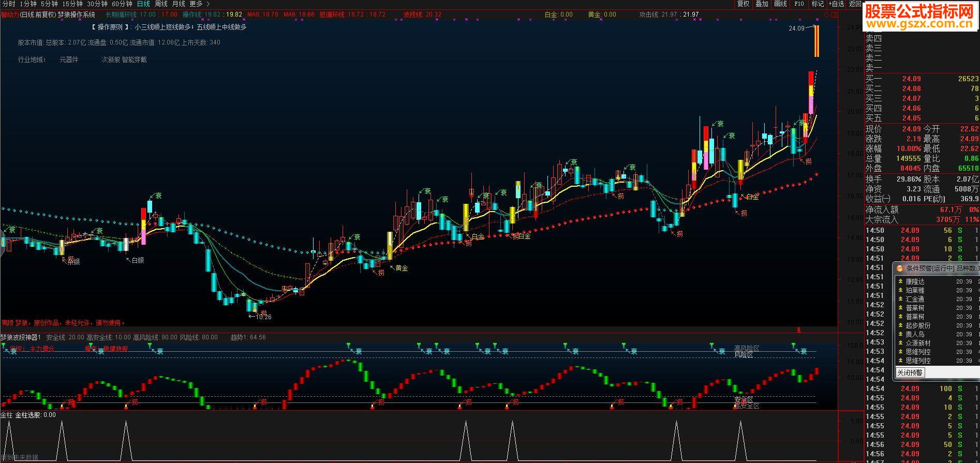Click the 白银 signal label on chart
Viewport: 980px width, 463px height.
tap(138, 260)
